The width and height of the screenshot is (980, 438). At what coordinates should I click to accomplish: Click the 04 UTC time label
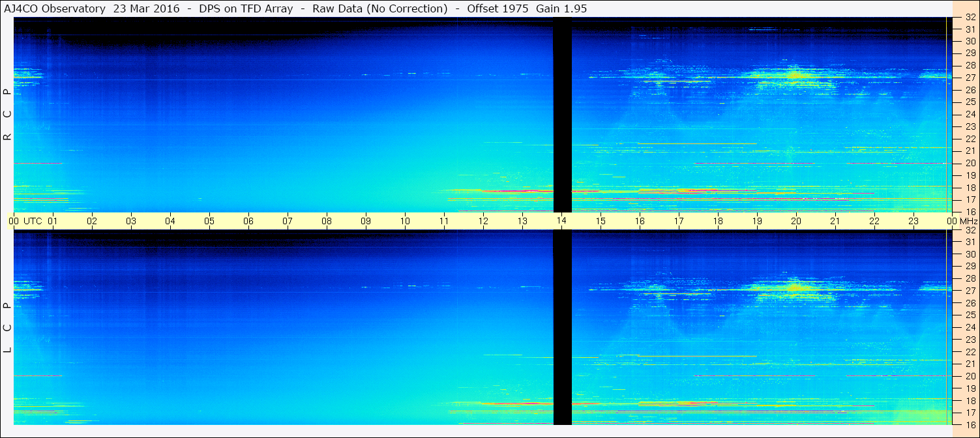170,221
